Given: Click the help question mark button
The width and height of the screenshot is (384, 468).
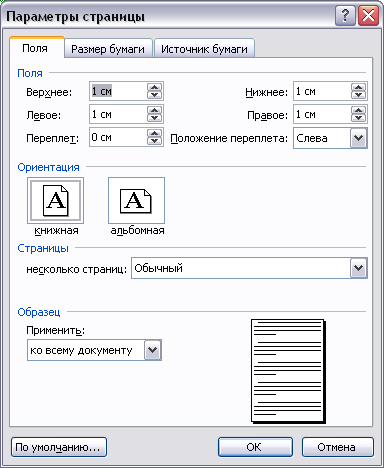Looking at the screenshot, I should pos(345,16).
